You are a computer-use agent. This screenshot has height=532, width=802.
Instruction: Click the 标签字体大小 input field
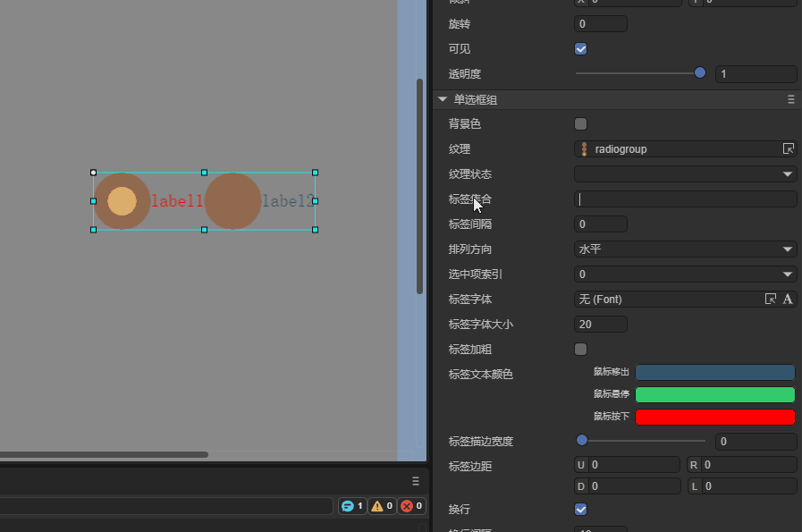600,324
